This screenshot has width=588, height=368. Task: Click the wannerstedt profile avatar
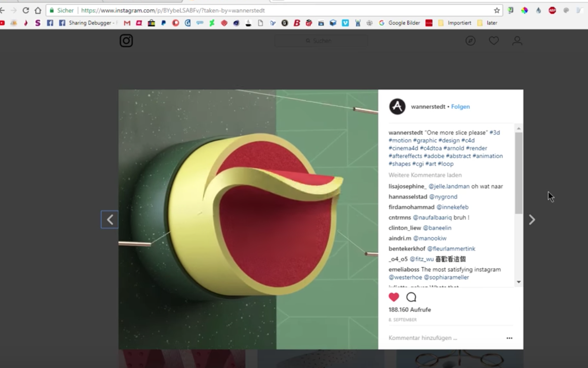coord(397,107)
